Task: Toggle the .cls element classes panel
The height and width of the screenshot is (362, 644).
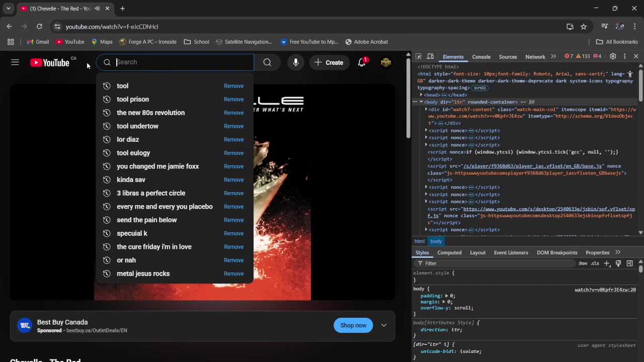Action: [x=595, y=263]
